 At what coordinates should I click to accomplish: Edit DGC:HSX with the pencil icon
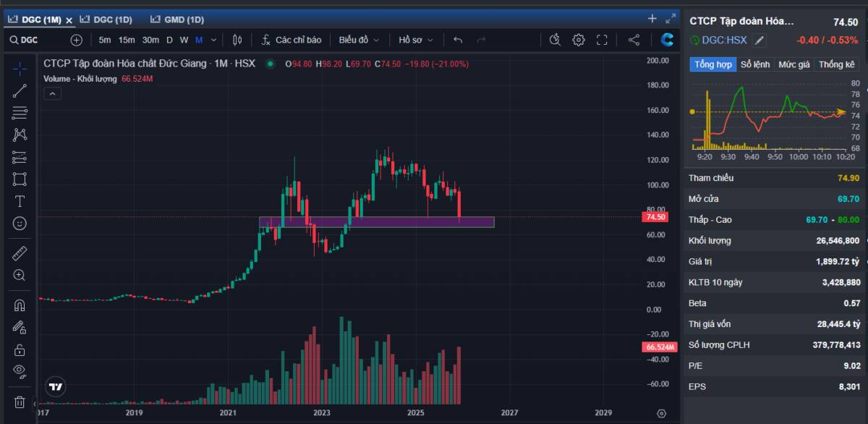point(759,41)
